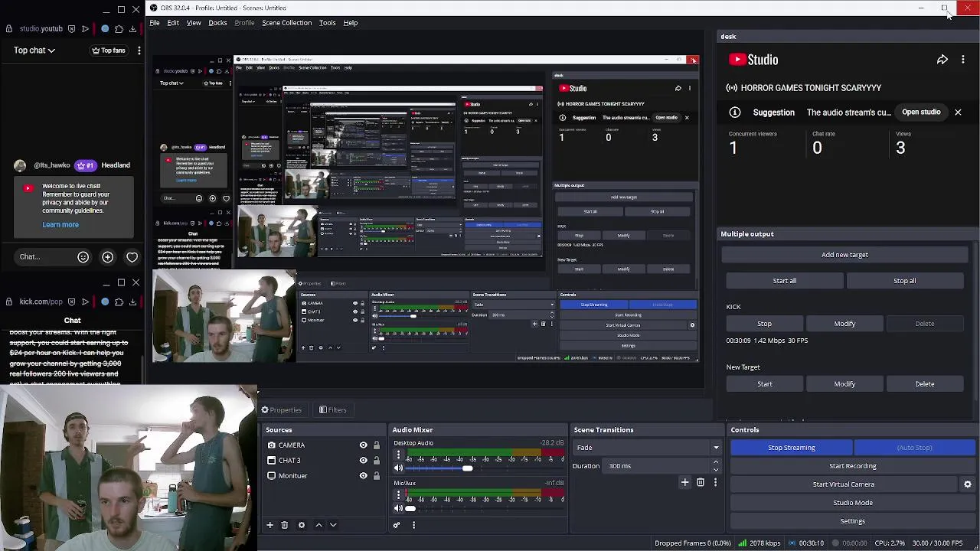Open the File menu
This screenshot has height=551, width=980.
(155, 23)
